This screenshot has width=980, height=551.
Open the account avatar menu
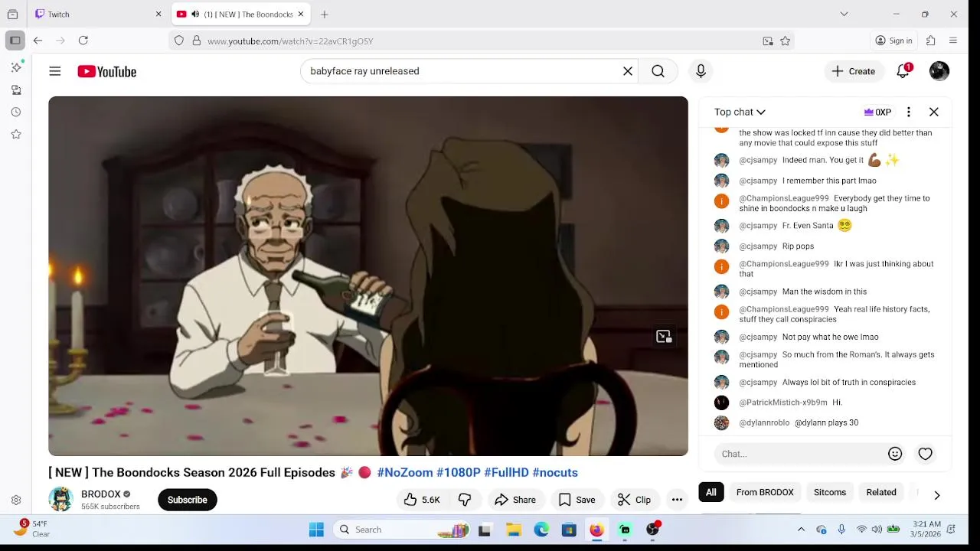(x=939, y=71)
